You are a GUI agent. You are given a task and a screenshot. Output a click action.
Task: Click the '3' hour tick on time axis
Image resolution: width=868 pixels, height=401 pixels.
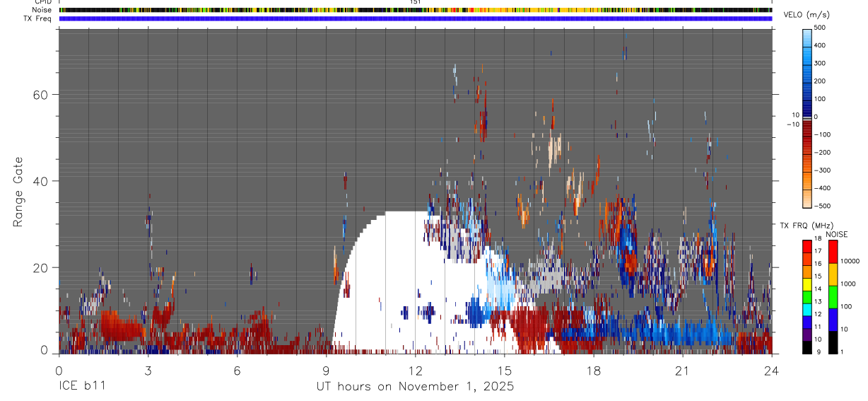[148, 371]
